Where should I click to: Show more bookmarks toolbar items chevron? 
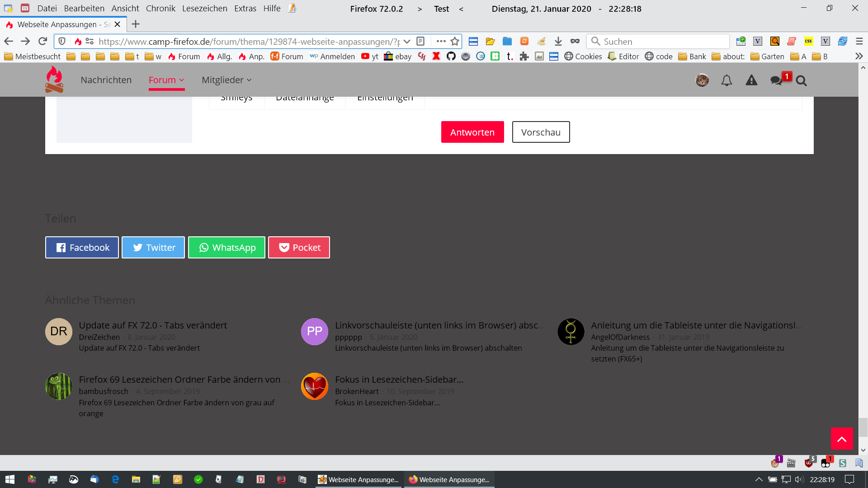coord(859,56)
